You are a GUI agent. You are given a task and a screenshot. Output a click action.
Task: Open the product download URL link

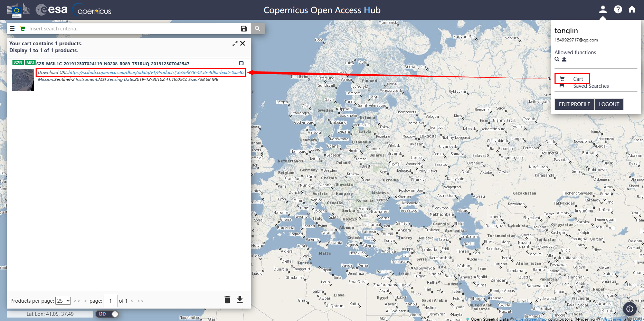click(x=156, y=73)
